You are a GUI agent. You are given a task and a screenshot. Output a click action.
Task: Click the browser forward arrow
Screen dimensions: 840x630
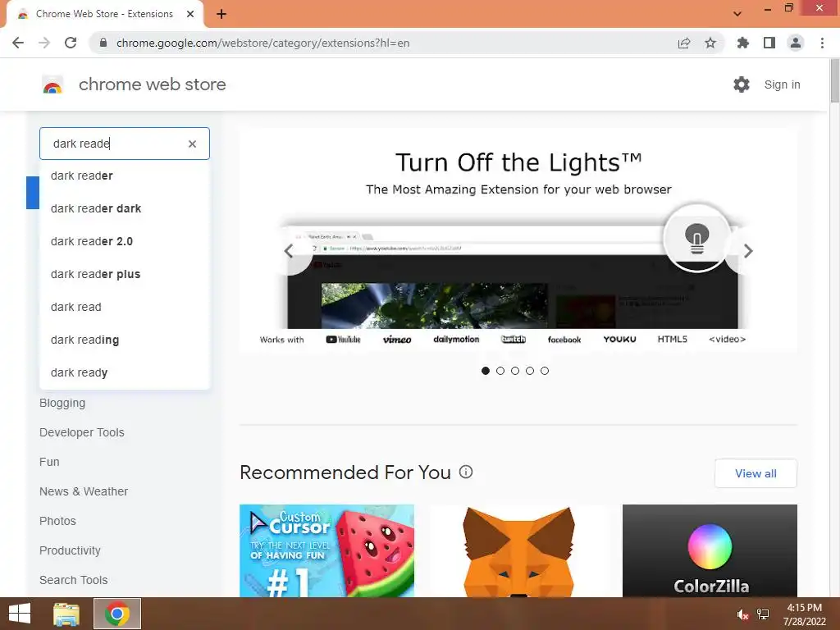pyautogui.click(x=44, y=43)
